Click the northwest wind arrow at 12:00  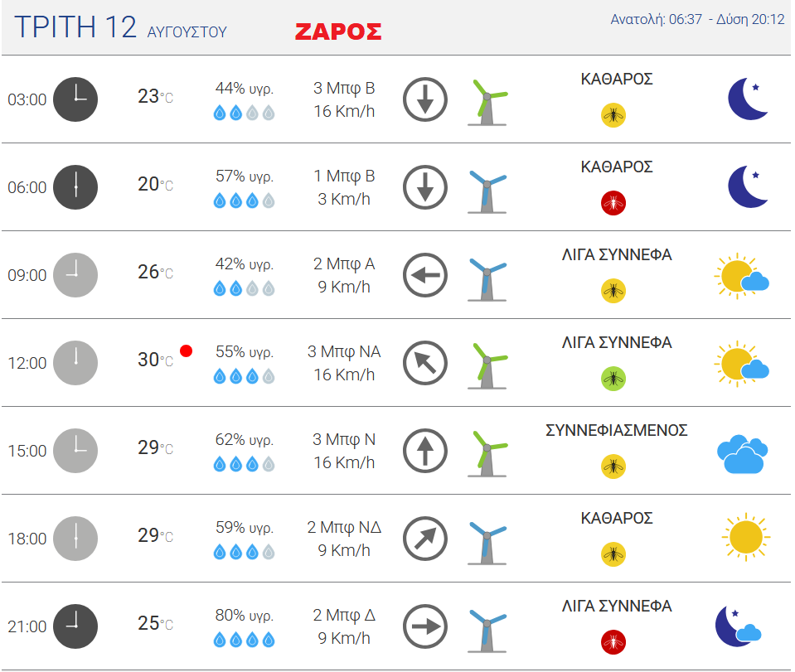(425, 363)
